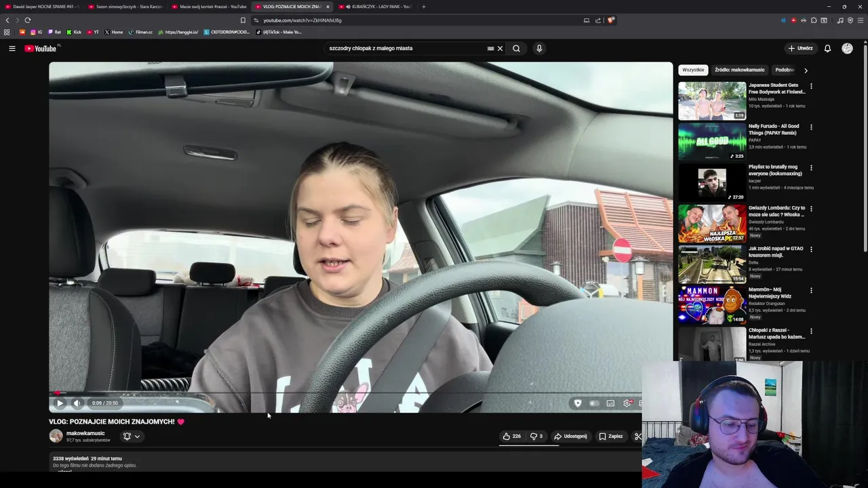Open options for Playlist to brutally mog video
The height and width of the screenshot is (488, 868).
pos(811,167)
